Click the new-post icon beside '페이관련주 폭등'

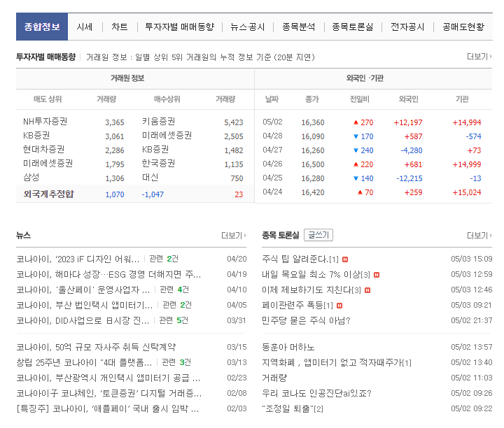coord(339,306)
